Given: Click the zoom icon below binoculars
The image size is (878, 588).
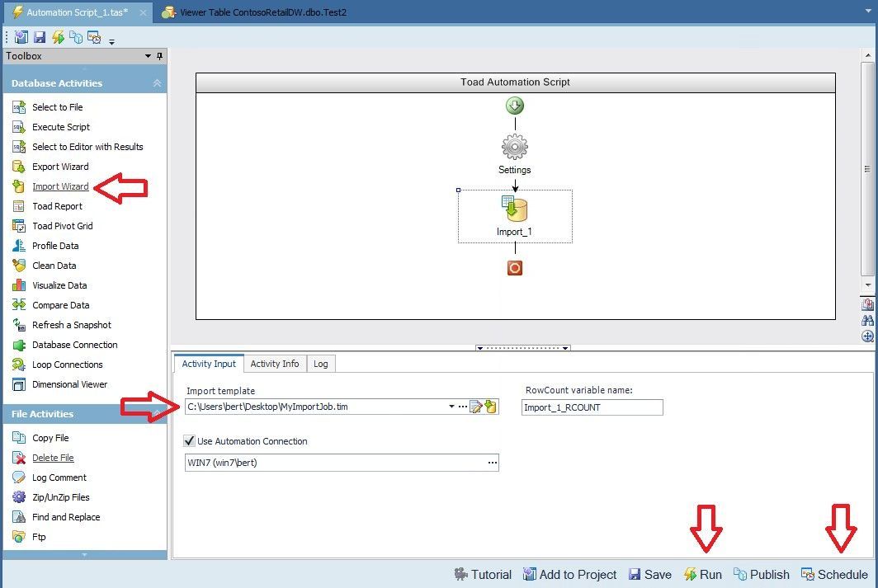Looking at the screenshot, I should point(867,336).
